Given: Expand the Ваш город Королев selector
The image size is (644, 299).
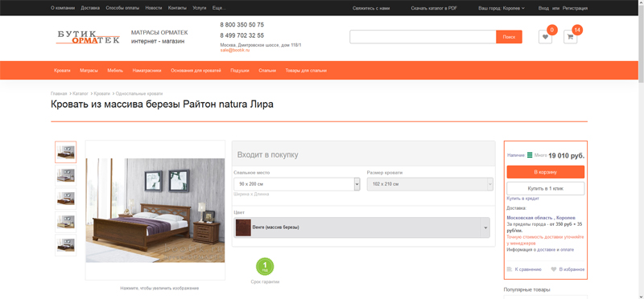Looking at the screenshot, I should (x=502, y=8).
